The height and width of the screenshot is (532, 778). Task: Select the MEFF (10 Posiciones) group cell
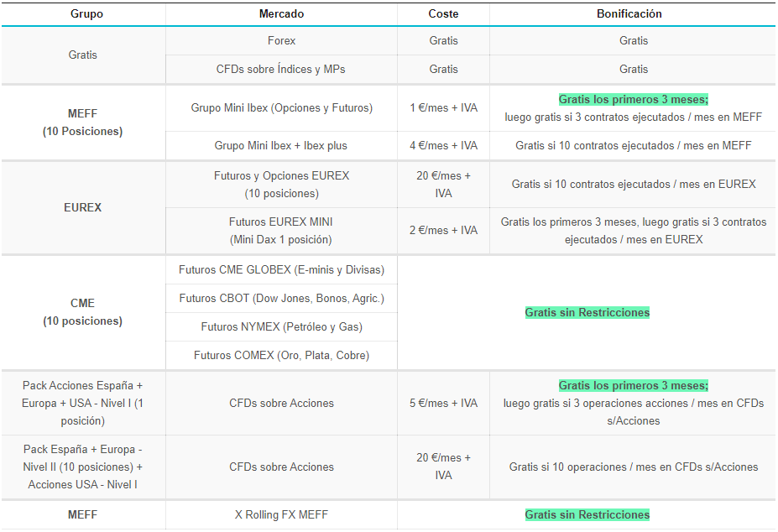[82, 123]
